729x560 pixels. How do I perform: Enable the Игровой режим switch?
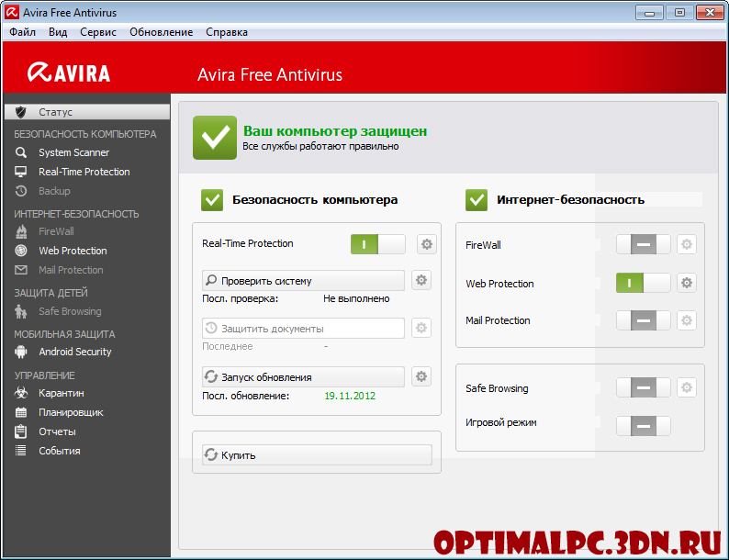click(x=644, y=426)
